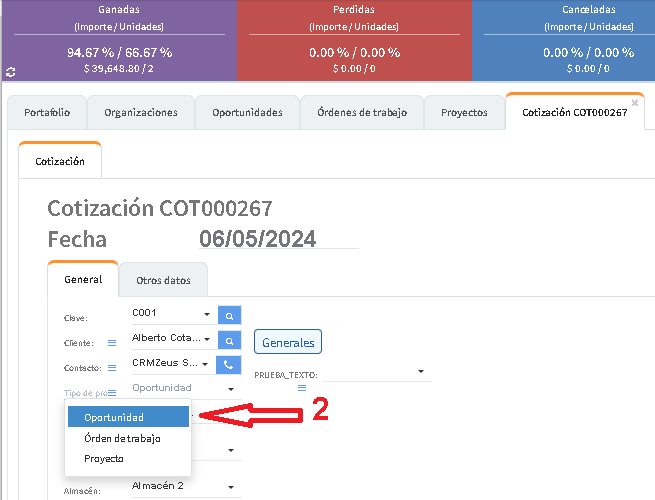655x500 pixels.
Task: Click the Almacén: field label
Action: coord(82,491)
